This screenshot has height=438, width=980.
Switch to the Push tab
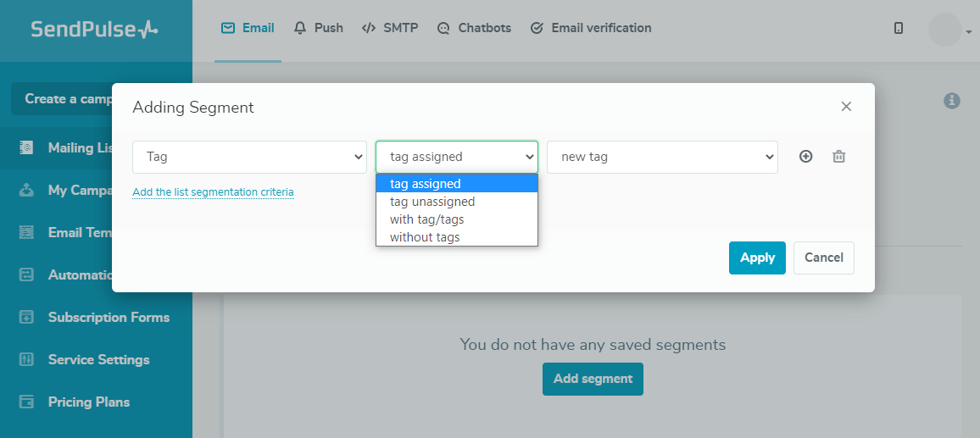[319, 28]
